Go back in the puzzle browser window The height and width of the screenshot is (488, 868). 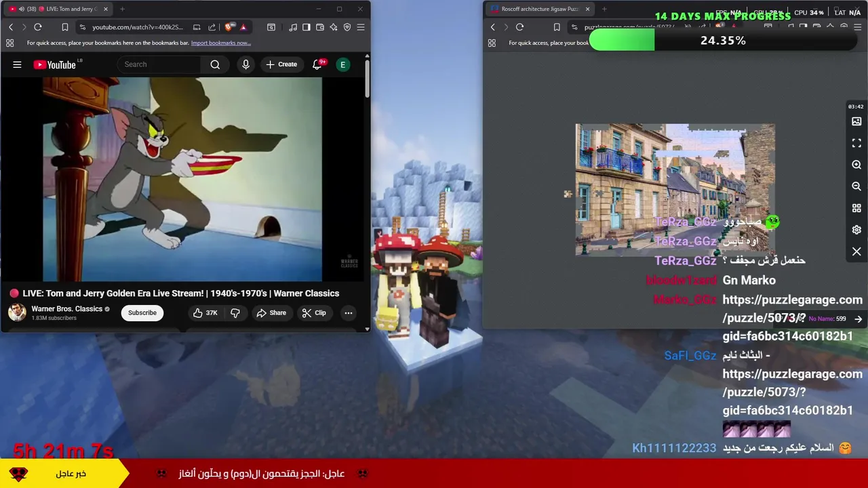click(492, 27)
